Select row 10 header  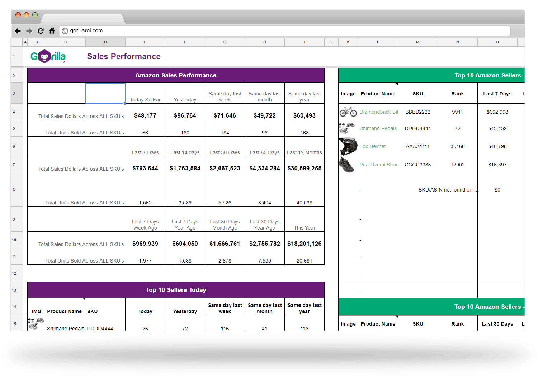pyautogui.click(x=17, y=240)
